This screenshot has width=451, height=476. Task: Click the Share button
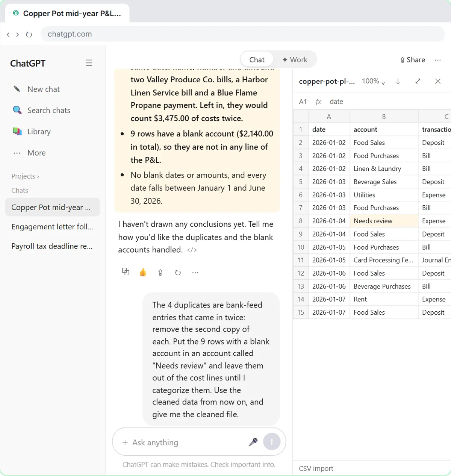(x=413, y=60)
